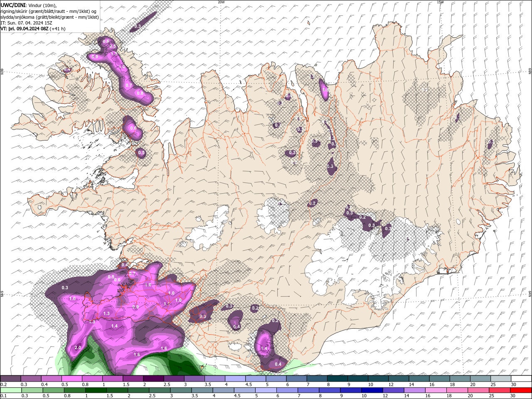The image size is (532, 399).
Task: Select the bright pink 0.5 snow swatch
Action: pyautogui.click(x=71, y=379)
